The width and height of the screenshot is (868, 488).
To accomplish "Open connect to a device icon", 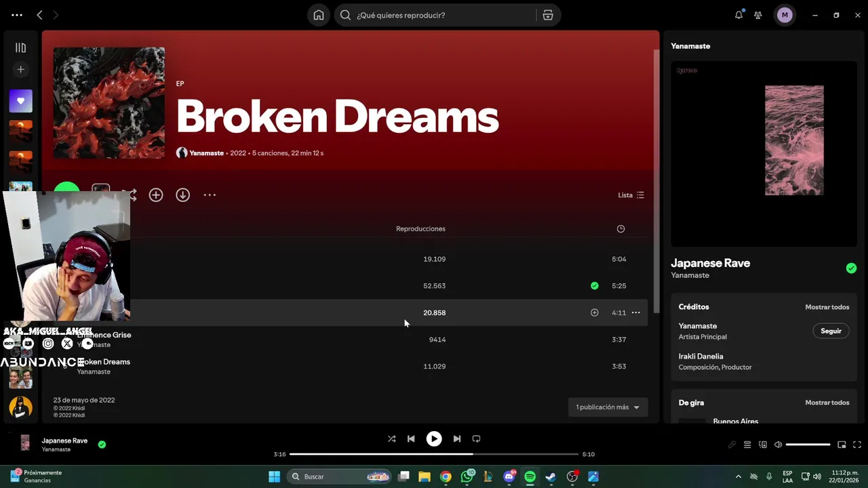I will point(763,445).
